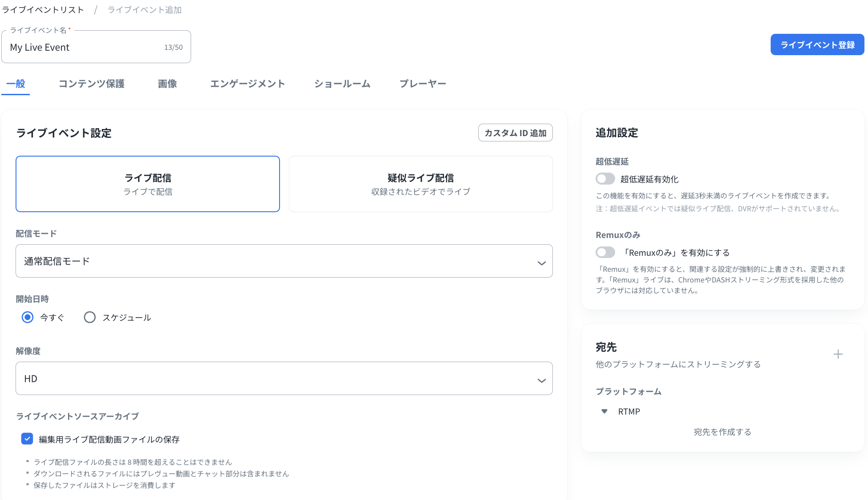Go back to ライブイベントリスト breadcrumb

[x=43, y=10]
